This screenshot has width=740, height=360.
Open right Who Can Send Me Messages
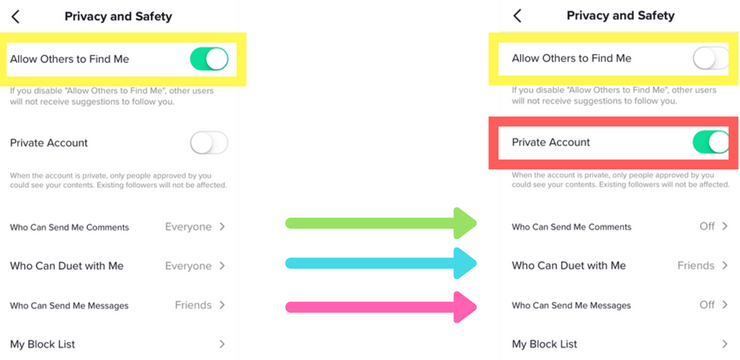coord(620,305)
